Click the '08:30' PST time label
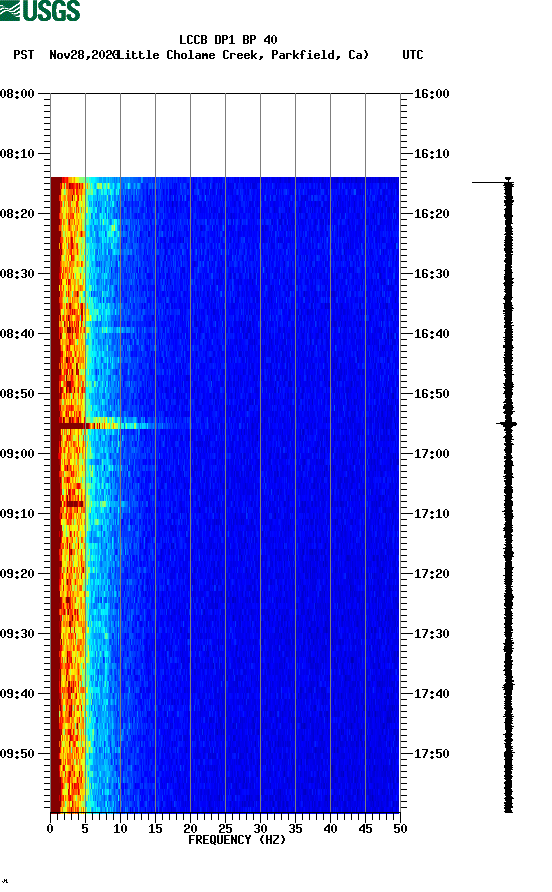Image resolution: width=552 pixels, height=892 pixels. (17, 274)
